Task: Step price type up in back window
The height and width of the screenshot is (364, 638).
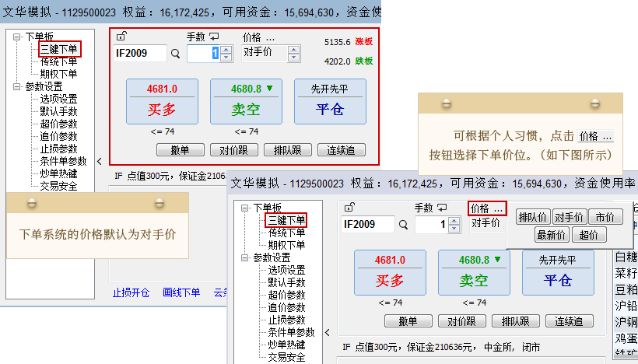Action: point(293,50)
